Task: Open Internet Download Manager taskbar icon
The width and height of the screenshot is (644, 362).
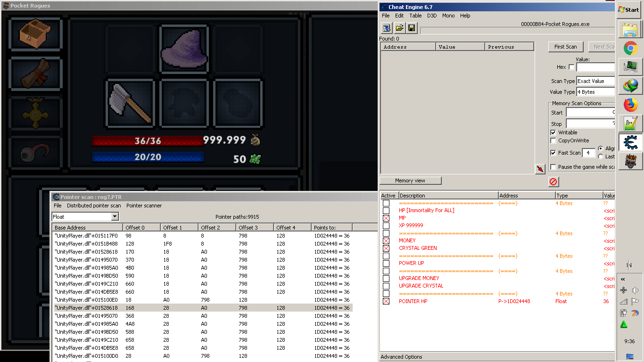Action: 630,86
